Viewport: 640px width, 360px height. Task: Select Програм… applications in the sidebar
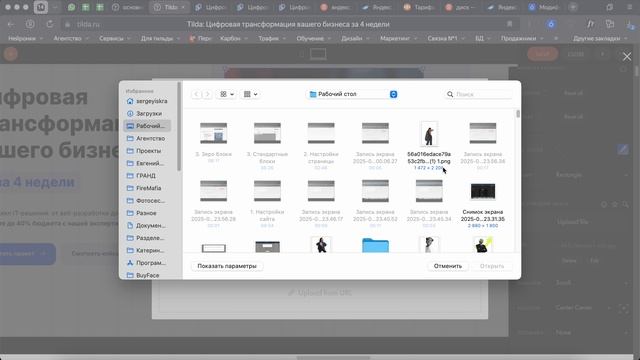point(147,263)
